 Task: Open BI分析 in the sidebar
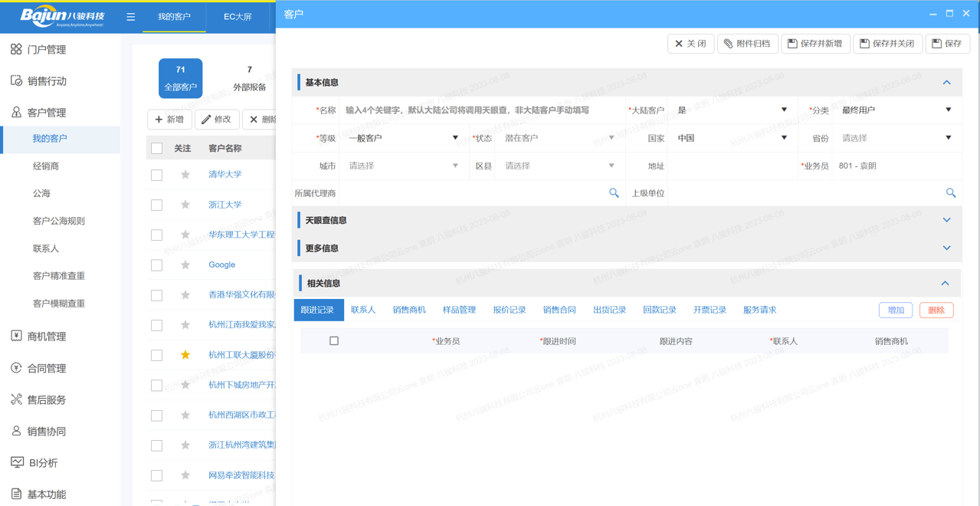click(x=42, y=463)
